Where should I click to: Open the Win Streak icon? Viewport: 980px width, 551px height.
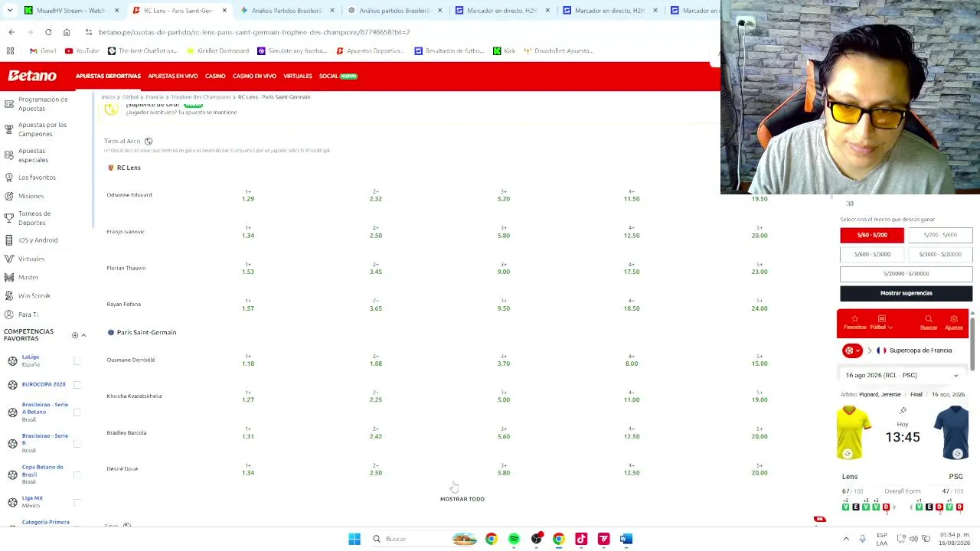click(9, 295)
